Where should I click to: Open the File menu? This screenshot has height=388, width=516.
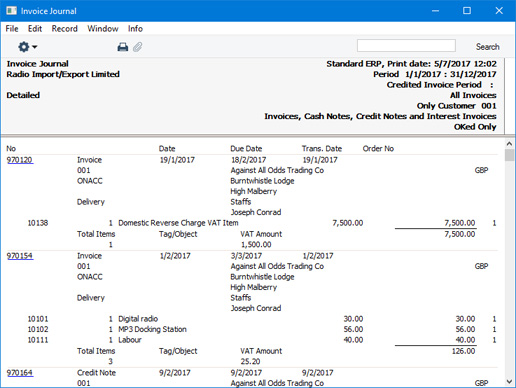pos(12,29)
